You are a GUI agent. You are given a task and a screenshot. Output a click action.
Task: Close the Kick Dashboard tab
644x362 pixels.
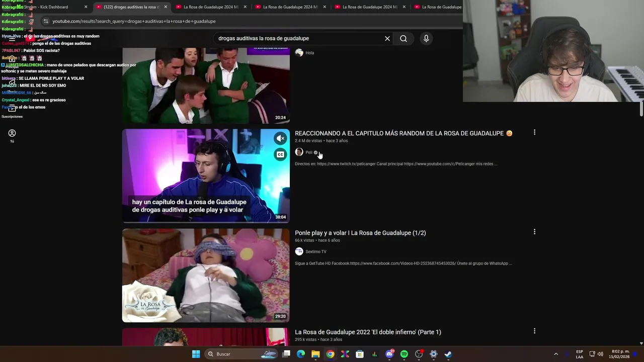86,7
